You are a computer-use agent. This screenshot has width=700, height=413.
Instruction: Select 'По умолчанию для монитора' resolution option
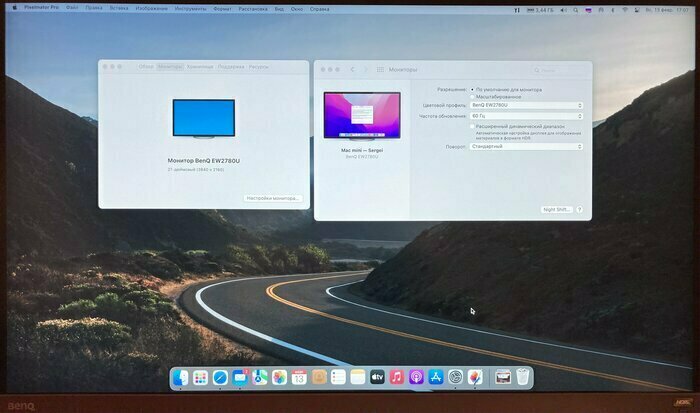472,89
